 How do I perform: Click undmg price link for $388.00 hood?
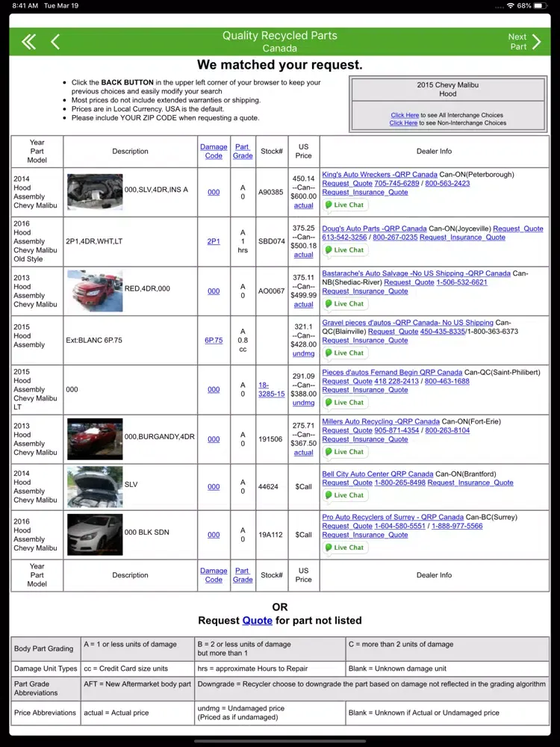(x=303, y=403)
